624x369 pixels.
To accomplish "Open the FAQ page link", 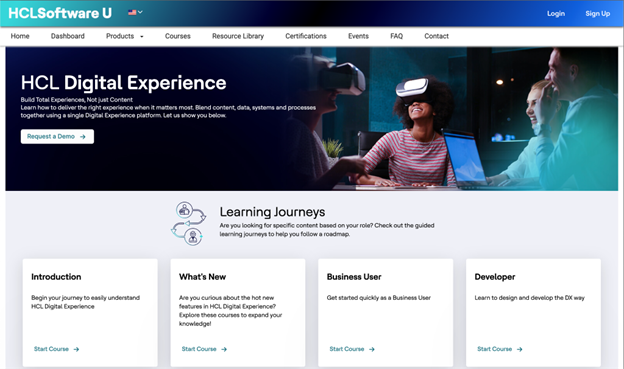I will click(x=396, y=36).
